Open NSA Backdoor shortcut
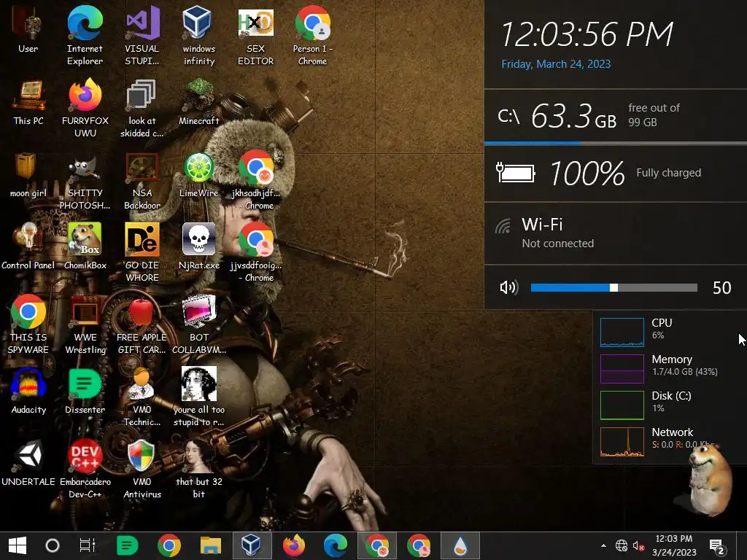This screenshot has width=747, height=560. (142, 181)
